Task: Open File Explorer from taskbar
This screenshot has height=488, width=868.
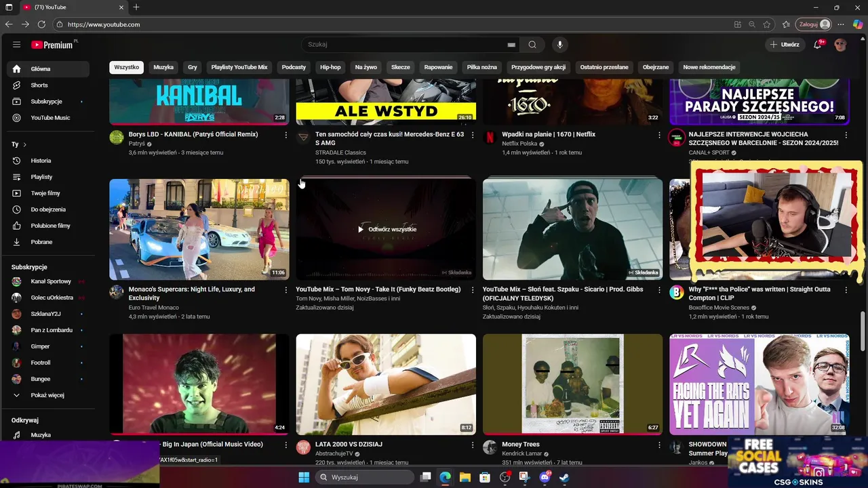Action: point(465,477)
